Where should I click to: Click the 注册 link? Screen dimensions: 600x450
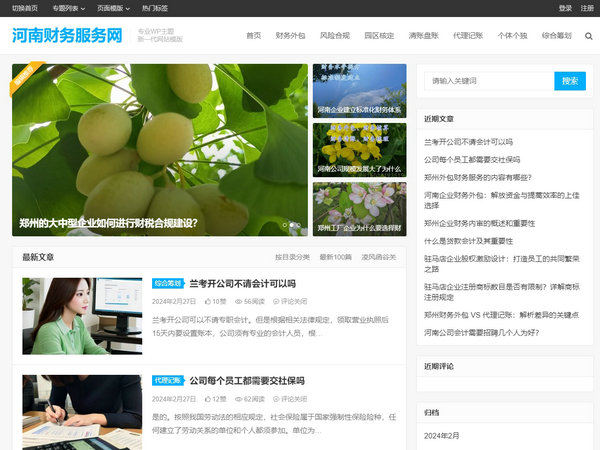pyautogui.click(x=587, y=8)
